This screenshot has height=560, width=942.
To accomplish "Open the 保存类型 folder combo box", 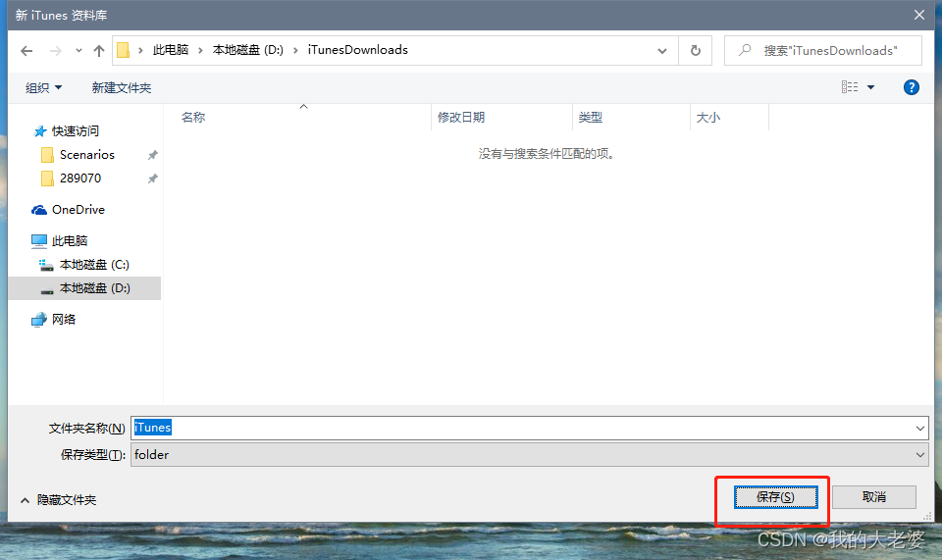I will pos(529,455).
